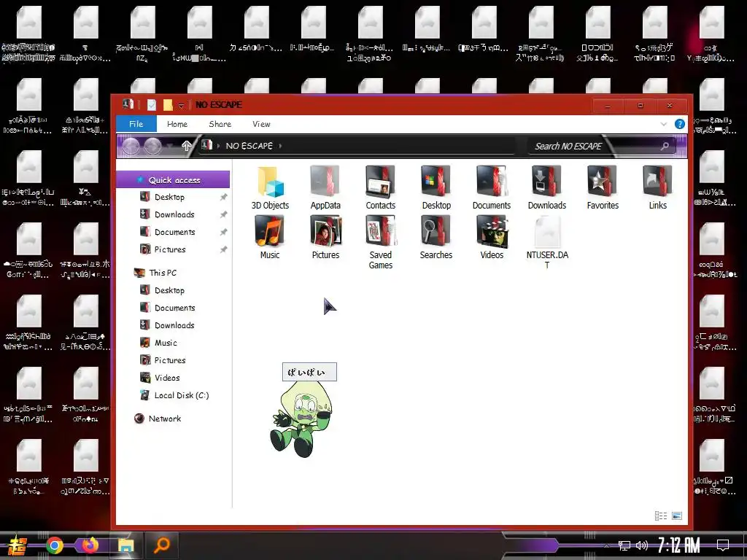Open the Pictures folder in file pane
The image size is (747, 560).
[325, 237]
